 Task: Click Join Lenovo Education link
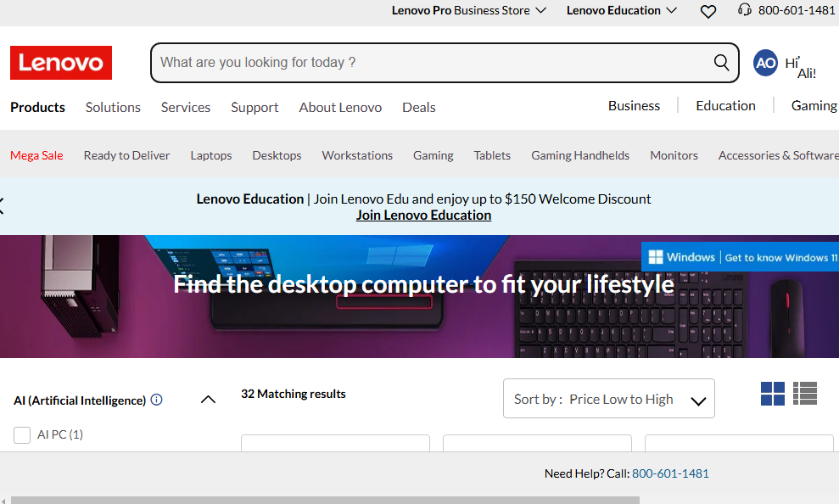pyautogui.click(x=424, y=215)
